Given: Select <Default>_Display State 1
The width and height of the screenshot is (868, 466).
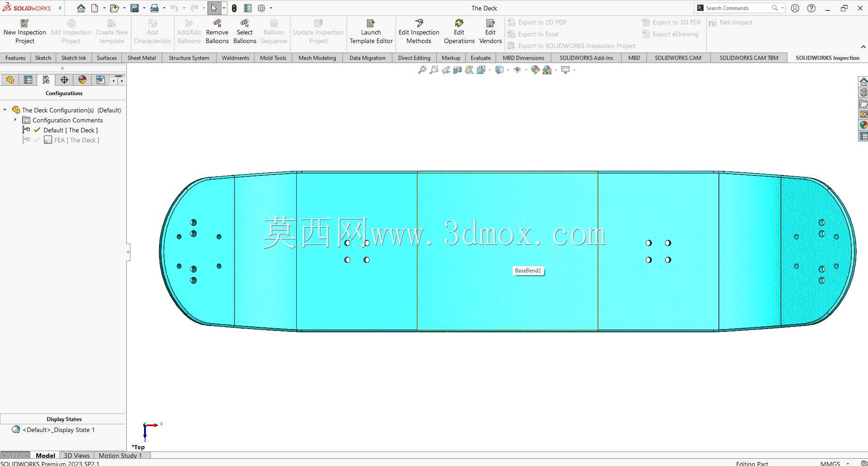Looking at the screenshot, I should [x=59, y=430].
